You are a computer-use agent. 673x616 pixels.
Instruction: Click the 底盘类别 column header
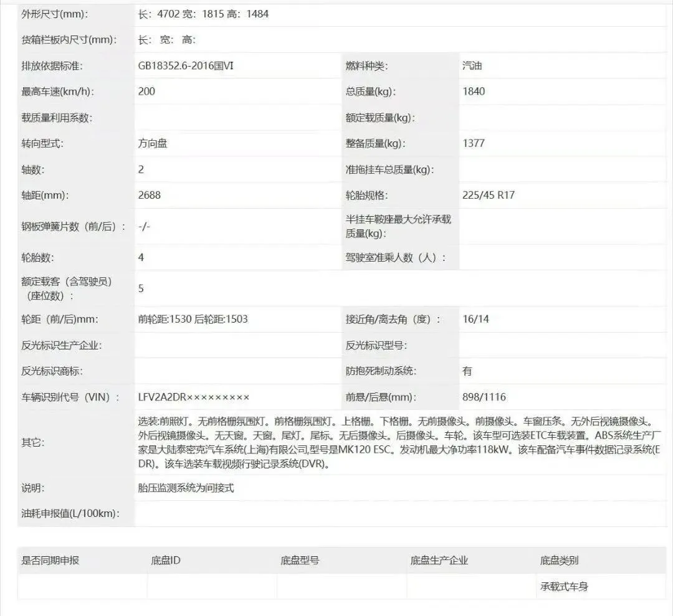click(x=559, y=561)
